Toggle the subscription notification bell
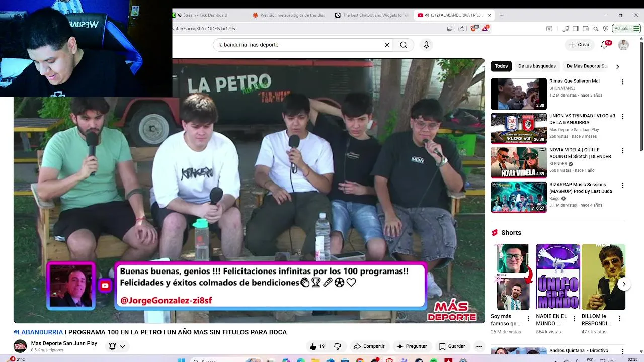 point(112,346)
